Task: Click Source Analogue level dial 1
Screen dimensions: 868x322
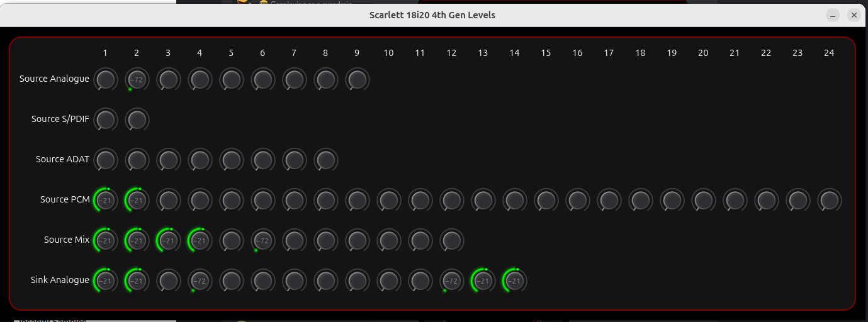Action: click(x=105, y=80)
